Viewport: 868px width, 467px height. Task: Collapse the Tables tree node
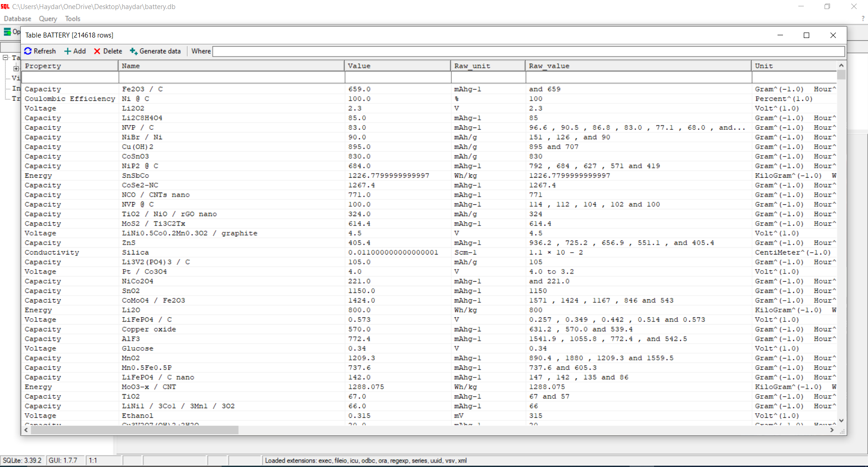6,58
